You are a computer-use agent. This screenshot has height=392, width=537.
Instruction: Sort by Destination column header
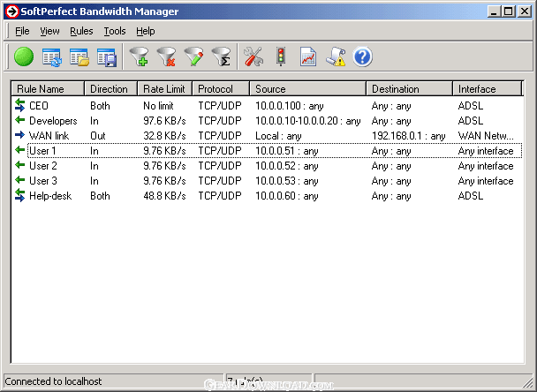point(410,88)
